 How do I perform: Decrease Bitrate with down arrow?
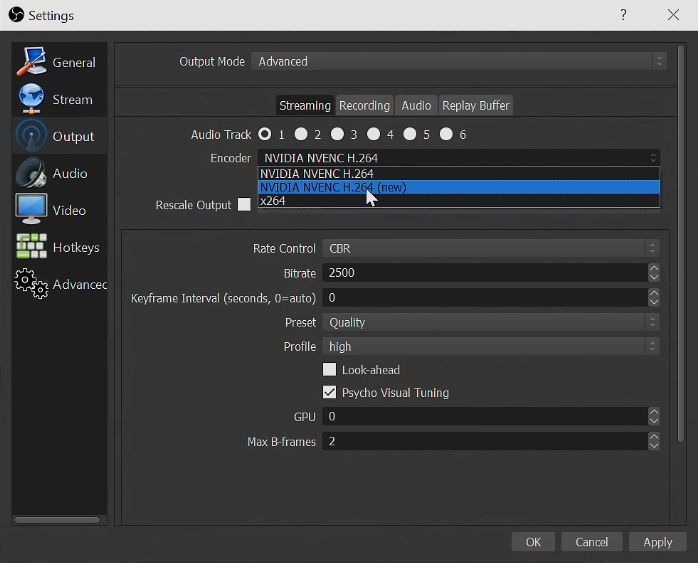tap(653, 277)
